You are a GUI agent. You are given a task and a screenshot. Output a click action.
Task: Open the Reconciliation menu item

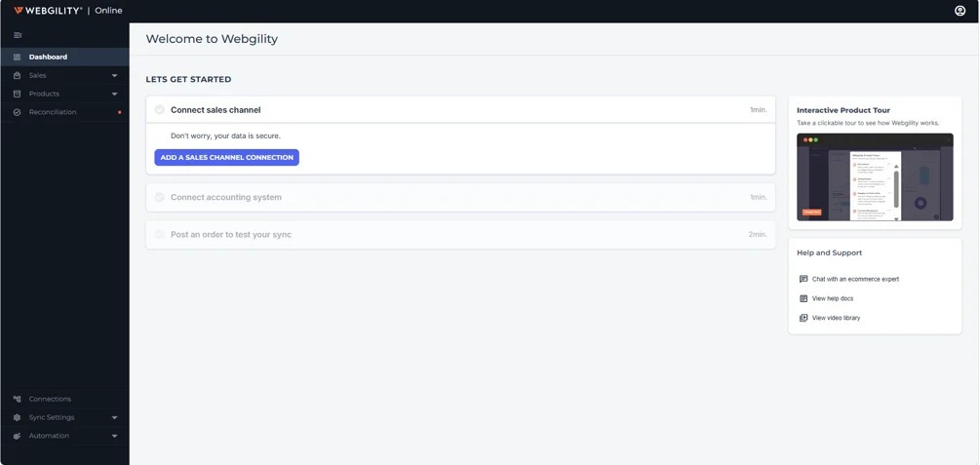pos(64,112)
